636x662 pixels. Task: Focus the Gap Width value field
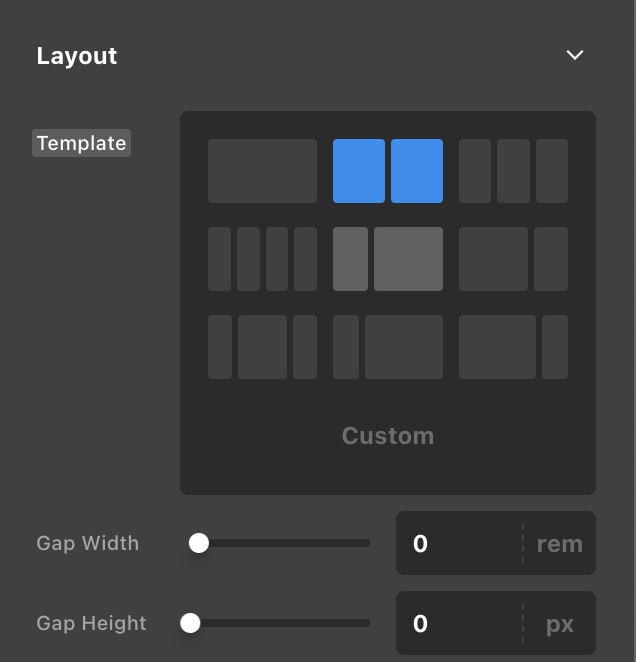click(460, 543)
